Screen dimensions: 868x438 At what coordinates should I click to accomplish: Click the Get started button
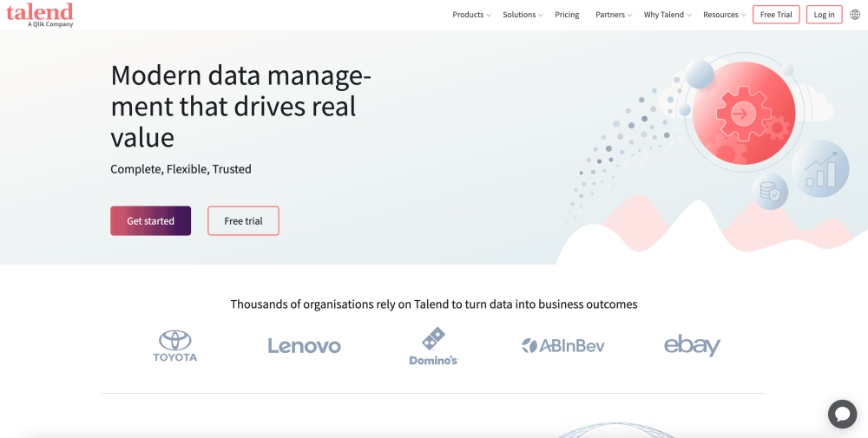pos(150,220)
